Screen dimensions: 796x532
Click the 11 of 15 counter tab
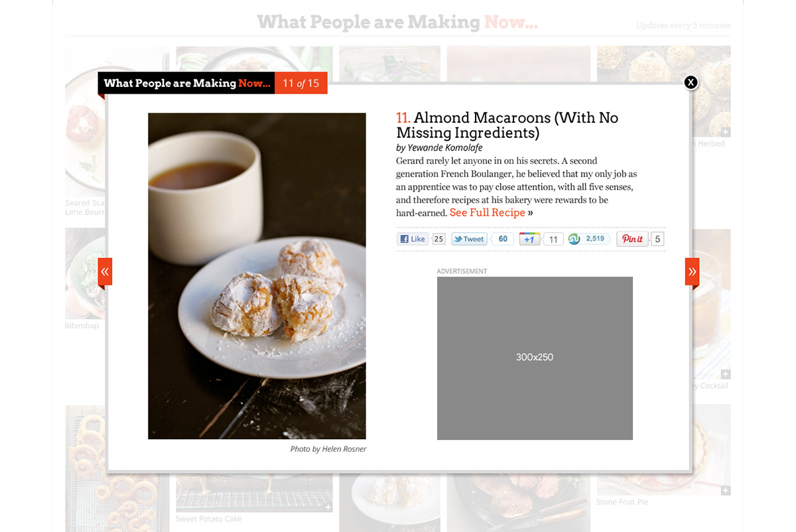pos(301,83)
